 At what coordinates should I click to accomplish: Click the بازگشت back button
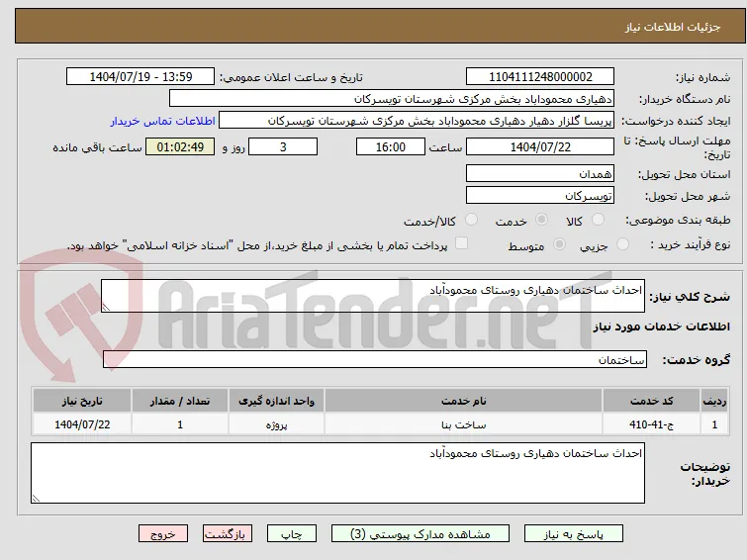click(x=228, y=534)
